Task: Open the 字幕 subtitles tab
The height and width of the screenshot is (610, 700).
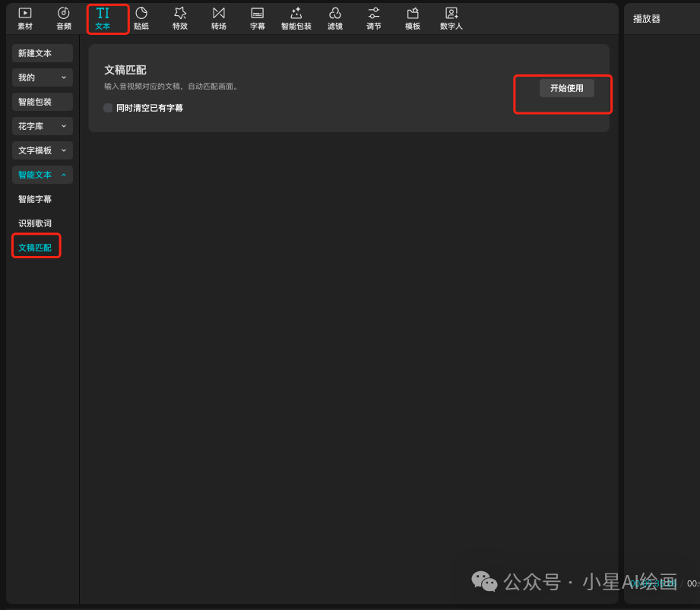Action: [x=258, y=19]
